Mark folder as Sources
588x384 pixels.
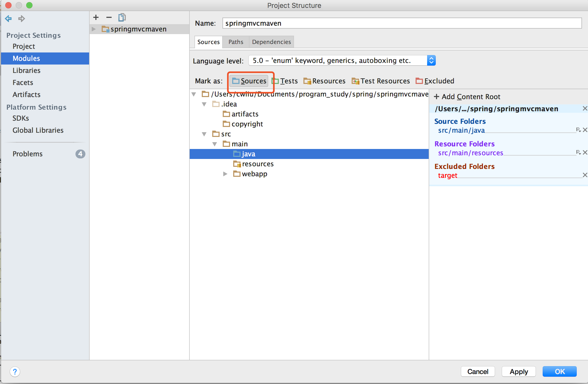coord(249,81)
